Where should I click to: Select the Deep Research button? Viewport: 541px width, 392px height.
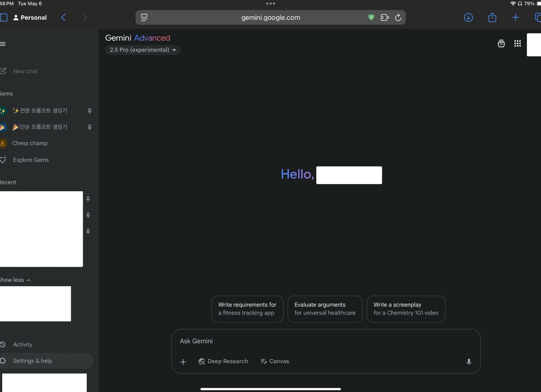pos(223,361)
